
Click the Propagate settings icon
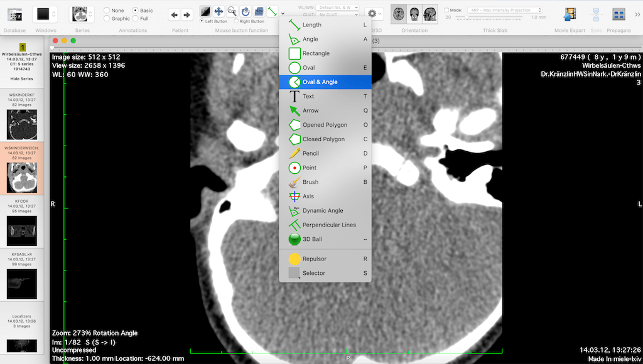pyautogui.click(x=619, y=14)
